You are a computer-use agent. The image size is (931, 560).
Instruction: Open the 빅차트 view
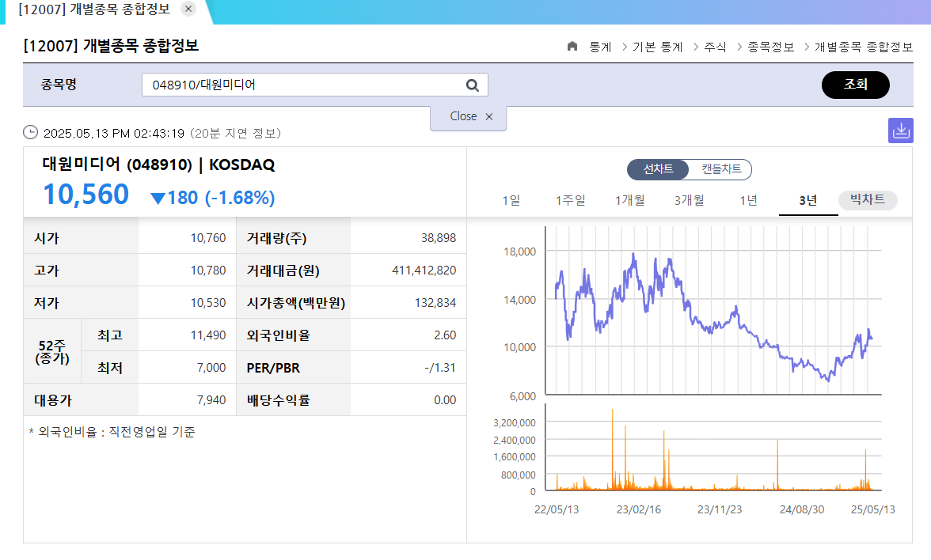tap(868, 200)
